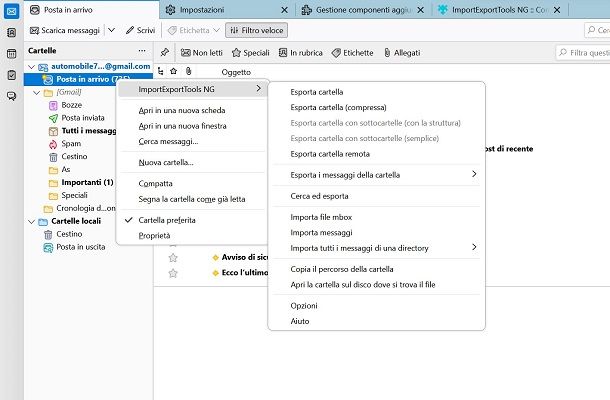Filter by In rubrica contacts

[x=301, y=53]
